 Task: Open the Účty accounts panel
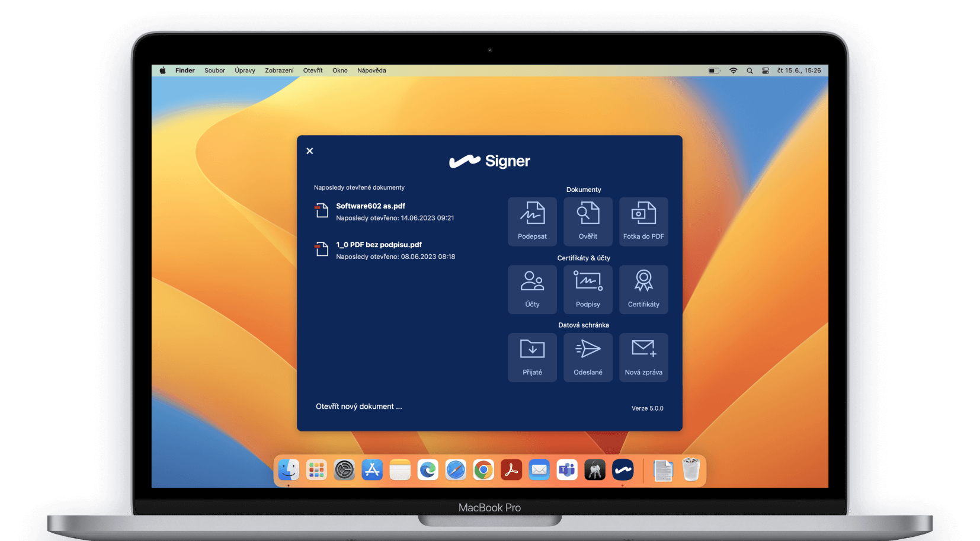[x=532, y=289]
